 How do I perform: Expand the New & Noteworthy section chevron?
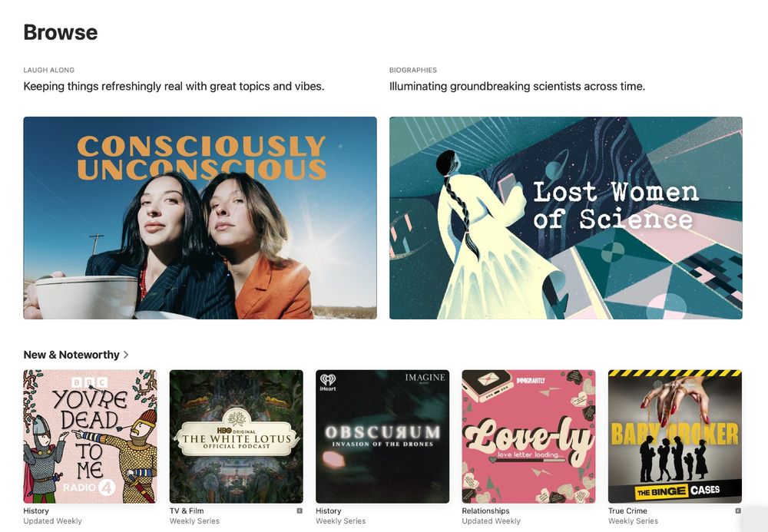coord(126,355)
